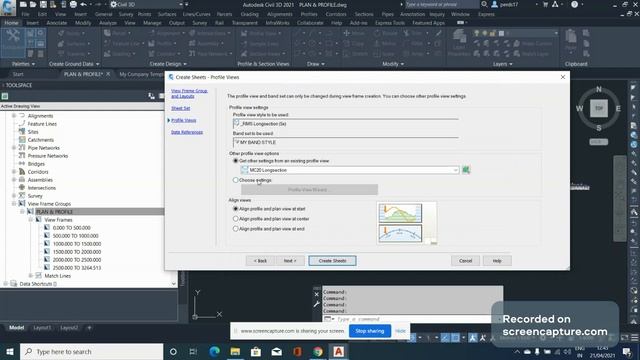The width and height of the screenshot is (640, 360).
Task: Click the Undo arrow icon
Action: point(83,4)
